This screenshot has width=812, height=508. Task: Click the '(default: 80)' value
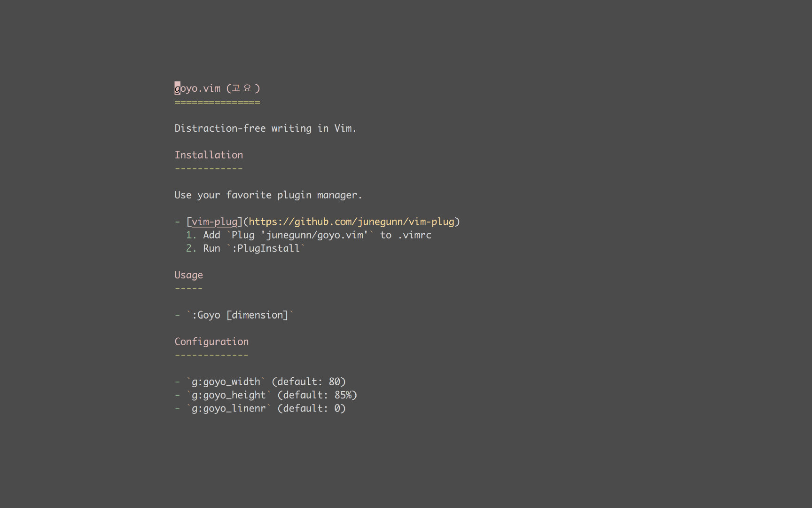pyautogui.click(x=309, y=381)
